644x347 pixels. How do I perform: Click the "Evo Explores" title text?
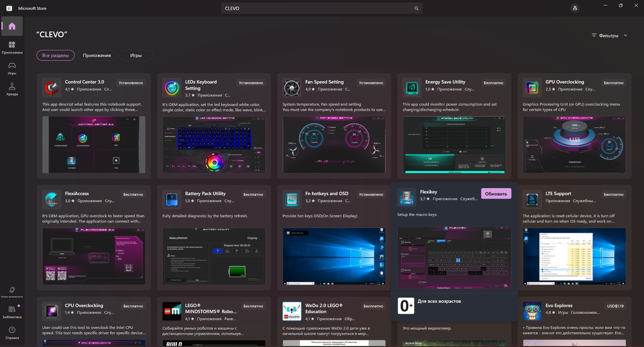pos(559,306)
